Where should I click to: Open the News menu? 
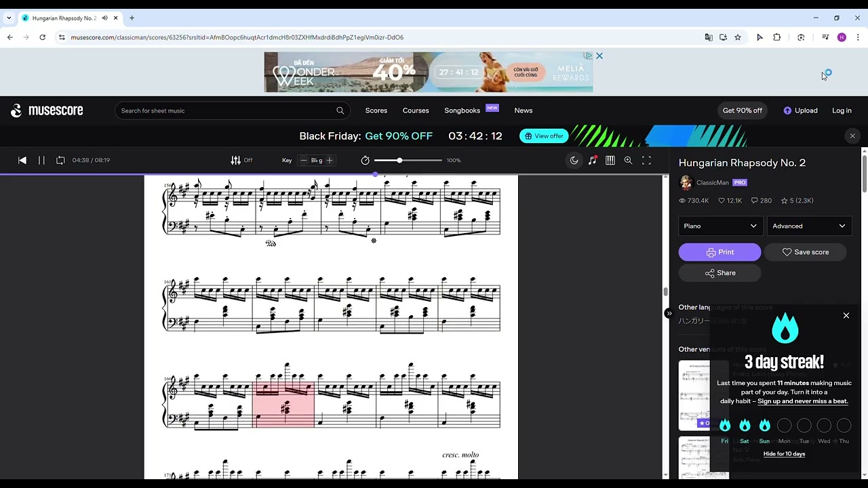click(x=524, y=110)
